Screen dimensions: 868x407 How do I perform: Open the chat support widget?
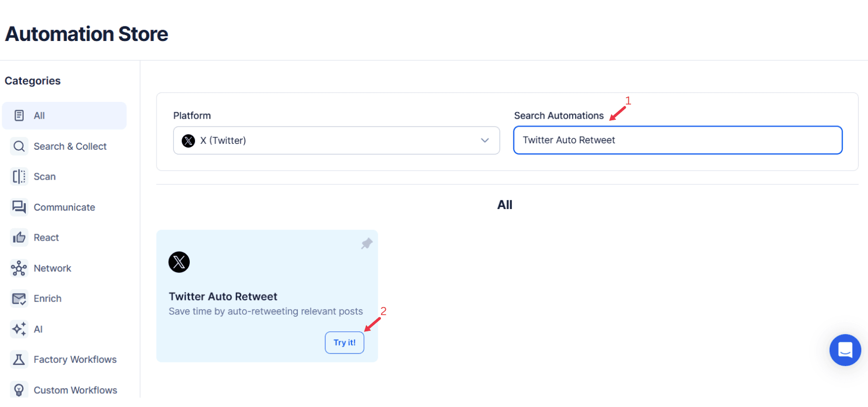[x=845, y=350]
